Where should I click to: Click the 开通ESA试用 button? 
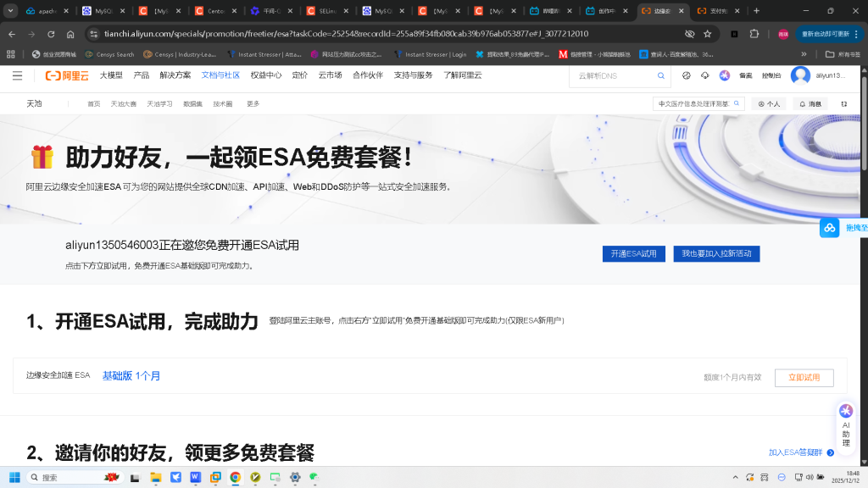(x=632, y=253)
